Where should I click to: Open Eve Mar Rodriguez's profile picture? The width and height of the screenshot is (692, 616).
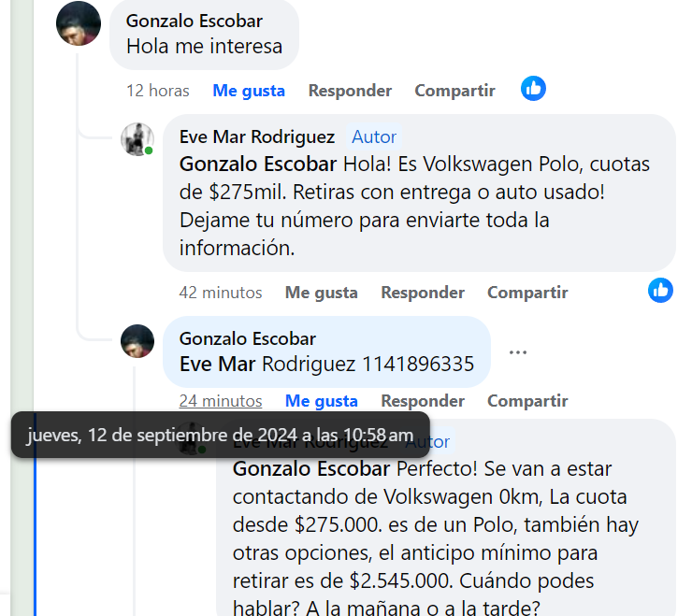point(137,139)
